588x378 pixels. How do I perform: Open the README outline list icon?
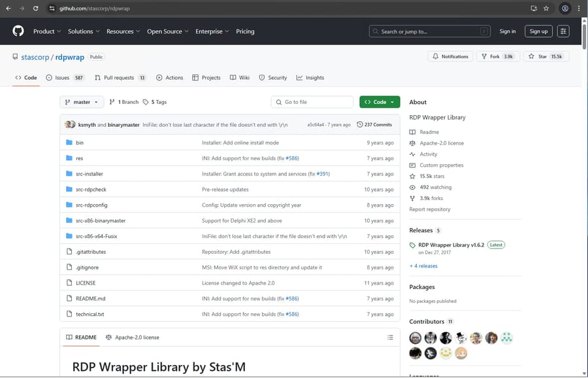390,337
